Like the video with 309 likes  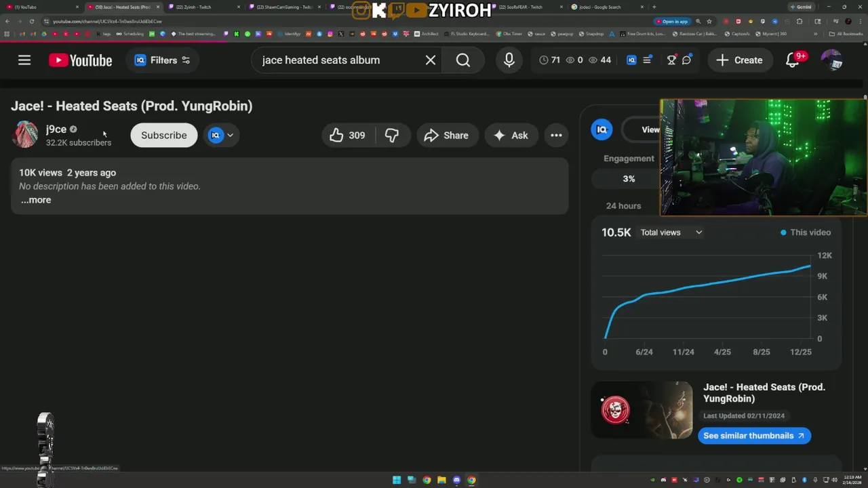pyautogui.click(x=348, y=136)
